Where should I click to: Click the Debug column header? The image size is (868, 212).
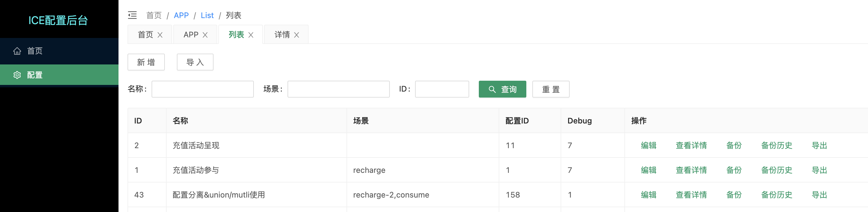pyautogui.click(x=593, y=121)
